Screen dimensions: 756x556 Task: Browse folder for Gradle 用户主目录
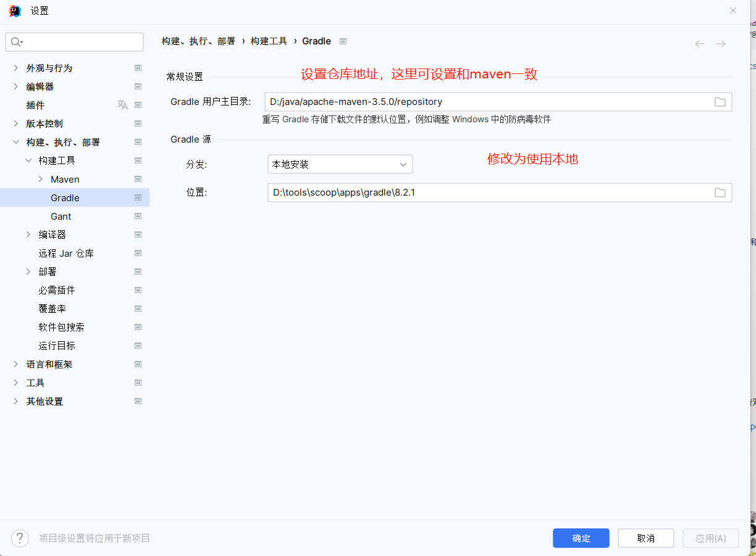click(x=720, y=102)
